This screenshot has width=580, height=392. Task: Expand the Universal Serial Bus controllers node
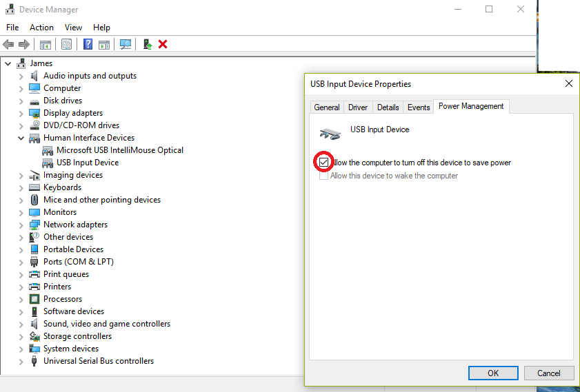[x=21, y=361]
